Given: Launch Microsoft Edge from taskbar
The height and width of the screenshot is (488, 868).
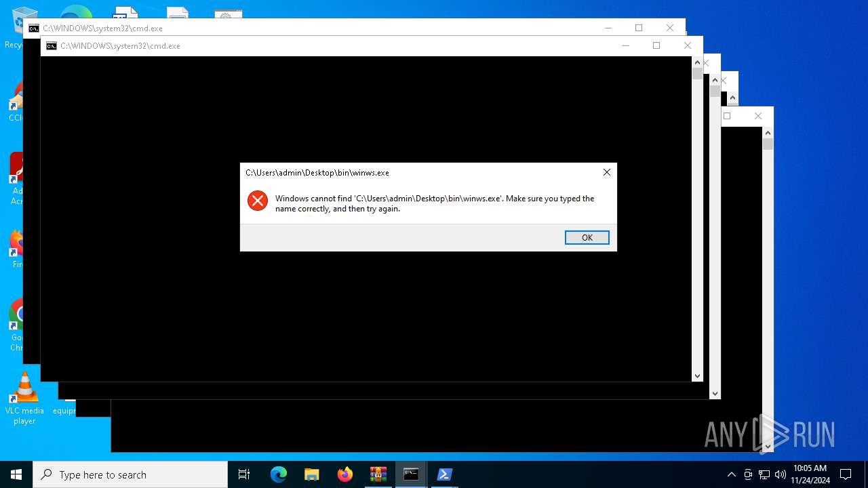Looking at the screenshot, I should [279, 474].
